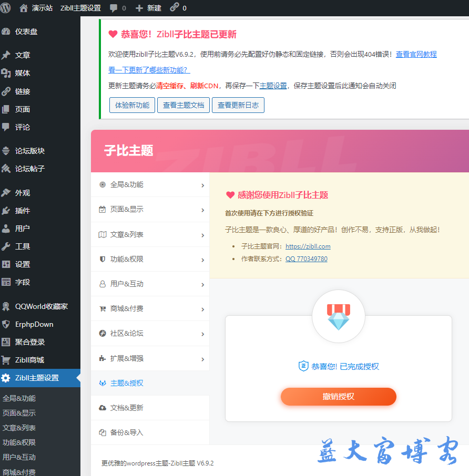469x476 pixels.
Task: Open comments bubble icon in admin bar
Action: 113,8
